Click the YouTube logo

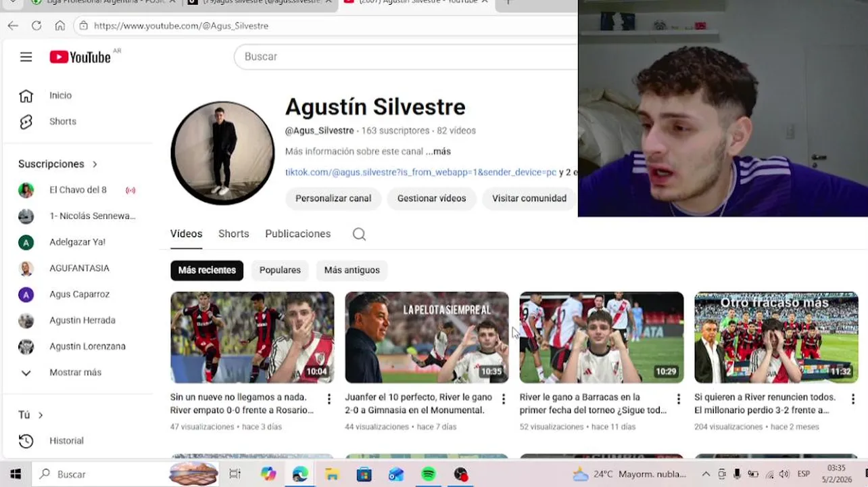(80, 57)
